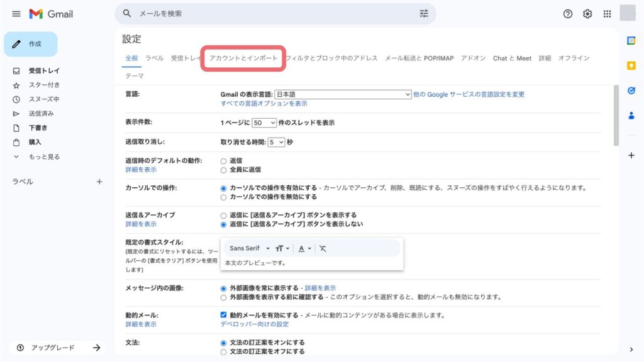This screenshot has height=362, width=644.
Task: Click the Settings gear icon
Action: pos(587,14)
